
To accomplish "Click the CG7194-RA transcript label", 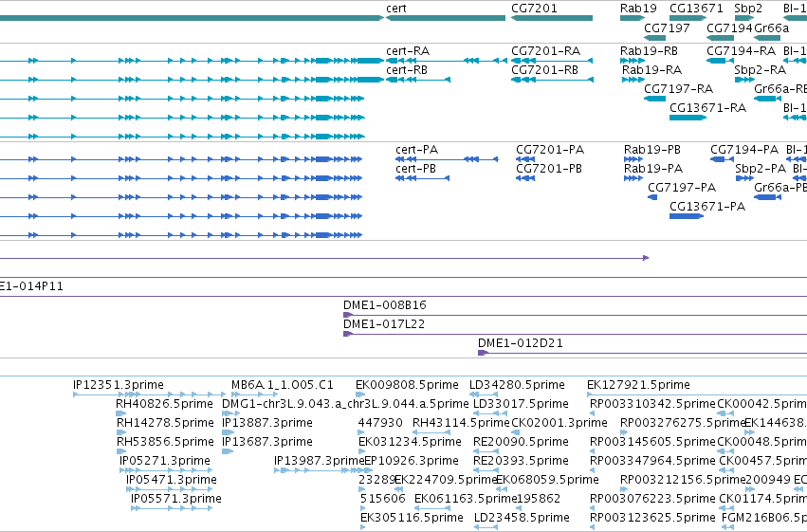I will (x=741, y=51).
